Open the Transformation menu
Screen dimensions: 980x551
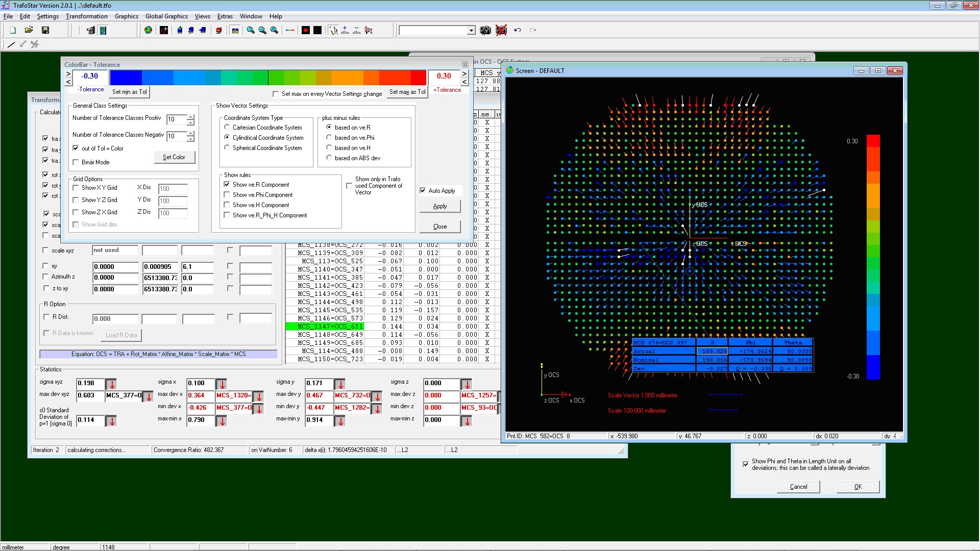[x=87, y=16]
